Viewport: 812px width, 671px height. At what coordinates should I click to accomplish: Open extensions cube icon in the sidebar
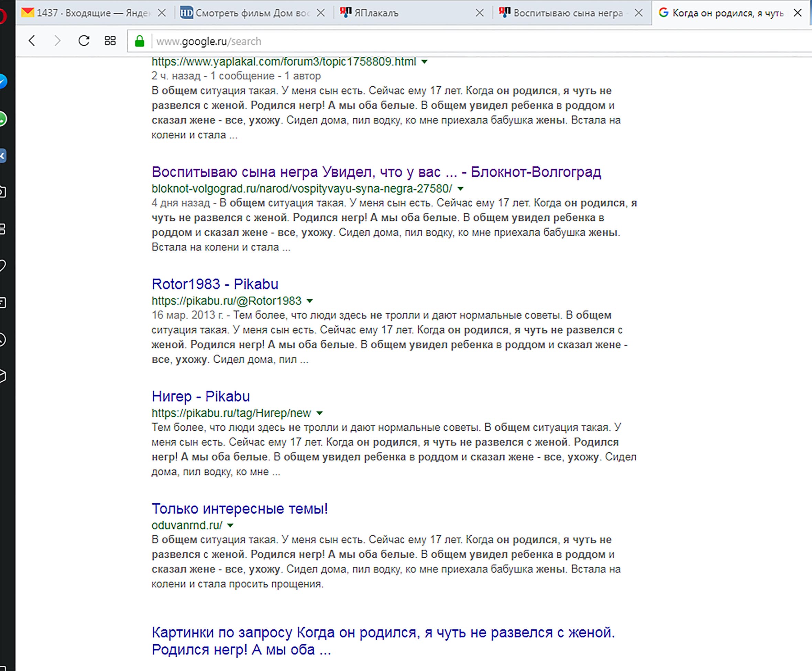3,376
